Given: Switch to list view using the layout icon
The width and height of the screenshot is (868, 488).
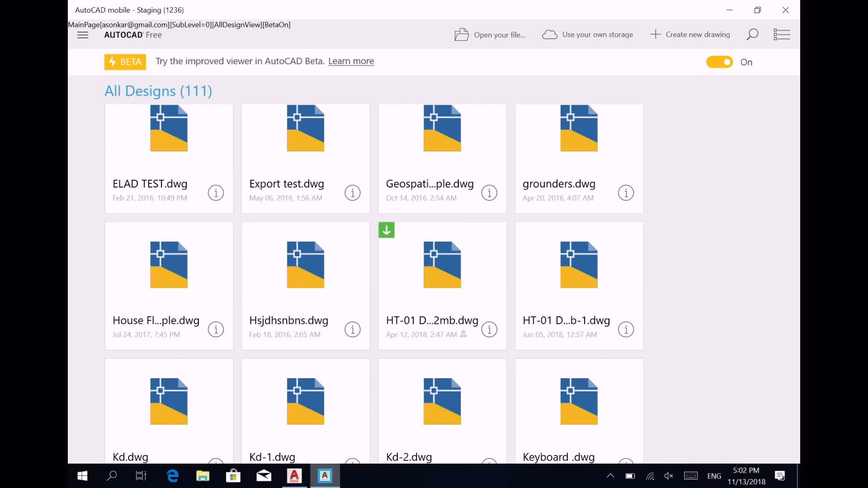Looking at the screenshot, I should (x=782, y=34).
